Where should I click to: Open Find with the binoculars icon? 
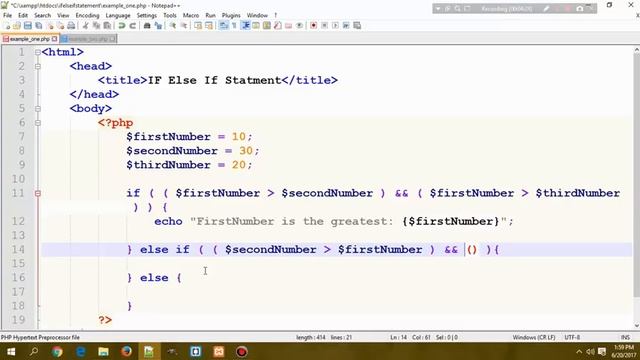pos(147,26)
